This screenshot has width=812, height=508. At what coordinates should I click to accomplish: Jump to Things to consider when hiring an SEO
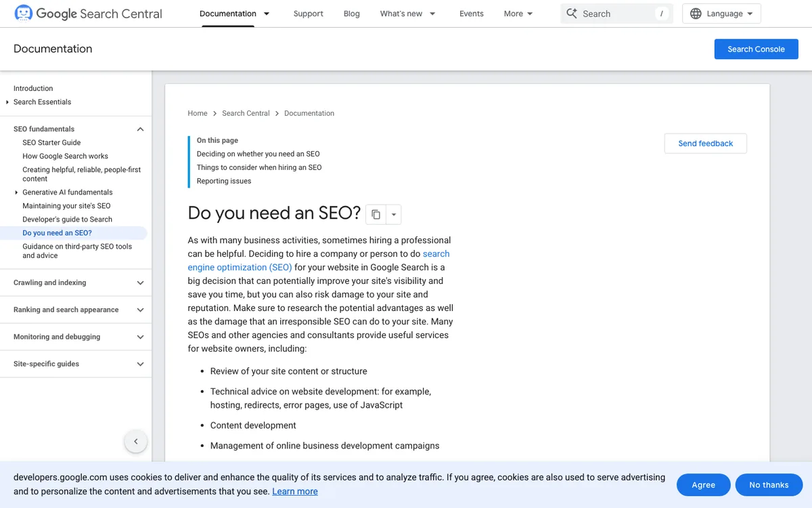[259, 167]
